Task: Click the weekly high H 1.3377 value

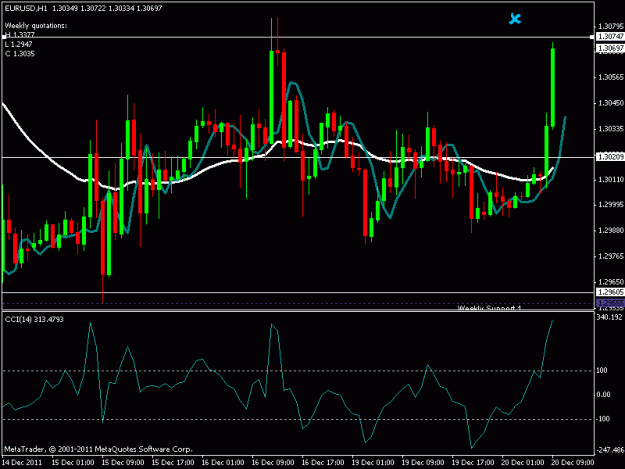Action: coord(20,35)
